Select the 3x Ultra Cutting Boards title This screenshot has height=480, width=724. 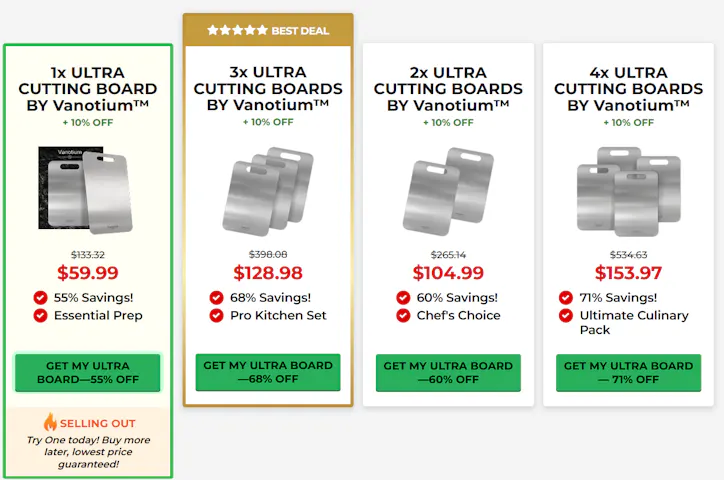point(268,88)
